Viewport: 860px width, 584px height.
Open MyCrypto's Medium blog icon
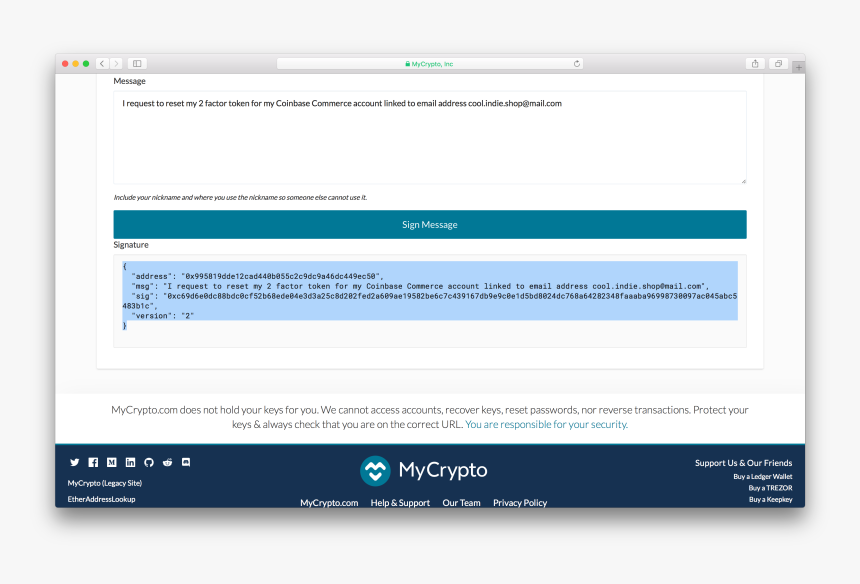click(112, 462)
